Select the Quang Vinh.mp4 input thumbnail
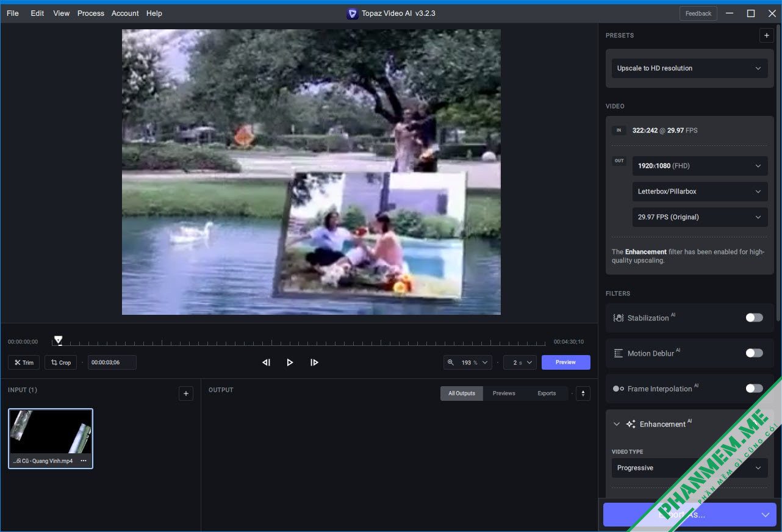This screenshot has height=532, width=782. [x=51, y=439]
